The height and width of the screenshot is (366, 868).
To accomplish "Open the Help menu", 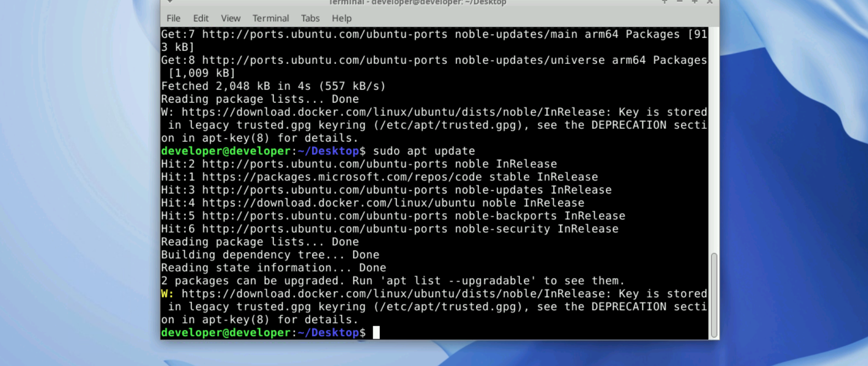I will (342, 18).
